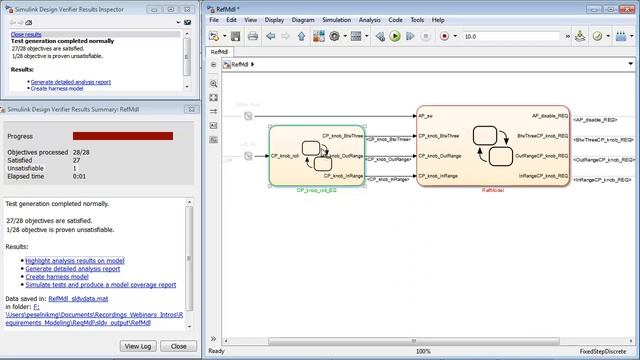Save the model with the floppy disk icon

236,36
